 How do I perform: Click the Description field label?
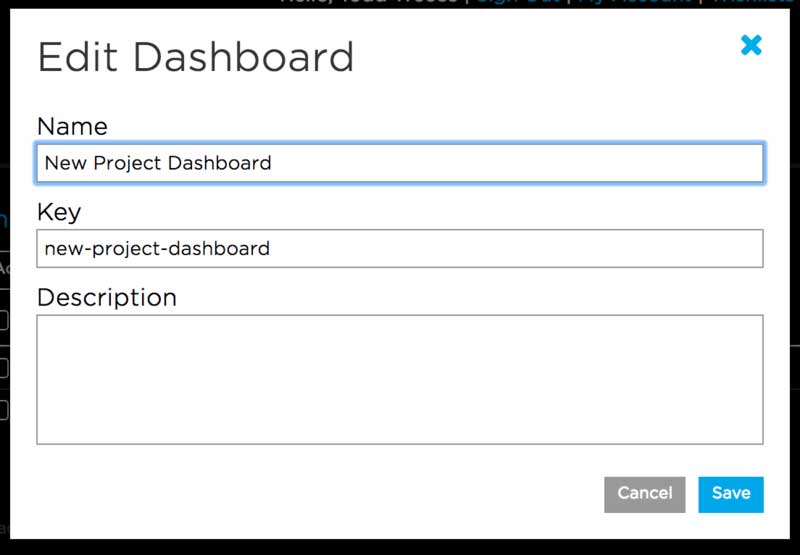coord(107,297)
